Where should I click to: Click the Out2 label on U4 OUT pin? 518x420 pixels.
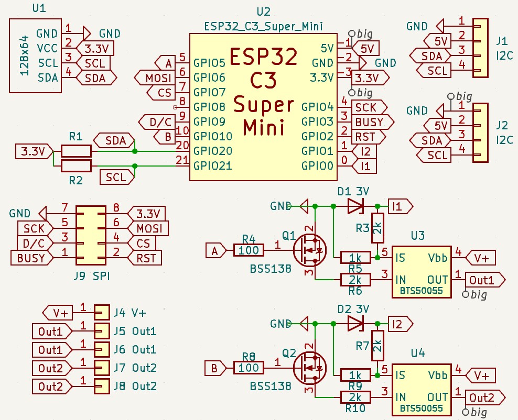tap(485, 397)
